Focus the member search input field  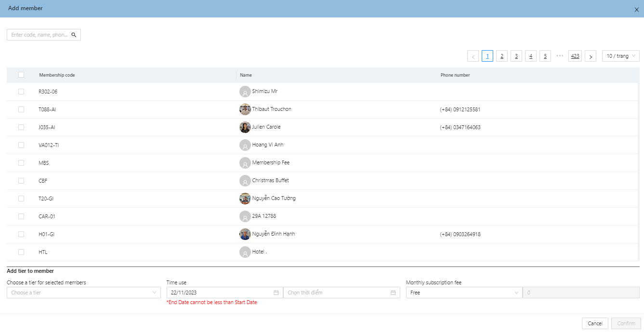(39, 35)
